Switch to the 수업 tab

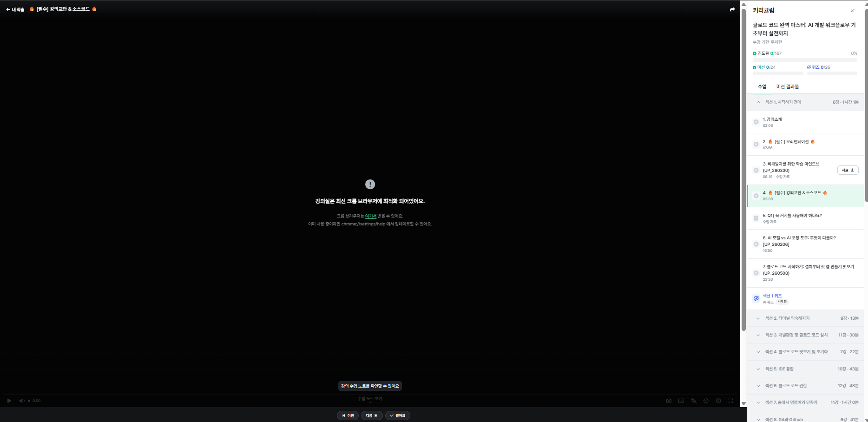762,86
